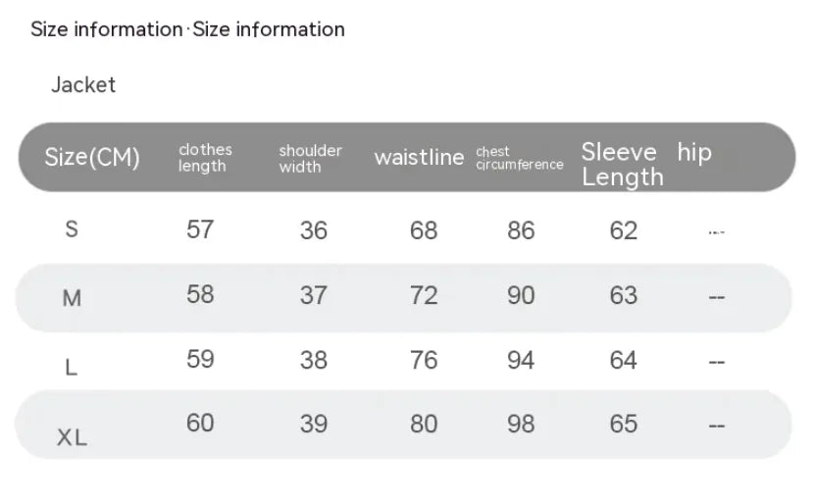816x504 pixels.
Task: Click the 80 waistline value
Action: [424, 424]
